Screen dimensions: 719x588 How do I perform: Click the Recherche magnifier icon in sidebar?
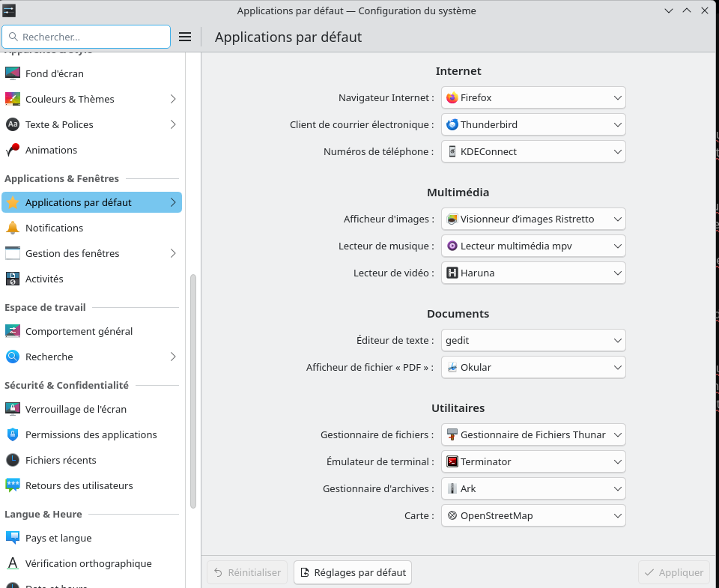[x=13, y=357]
